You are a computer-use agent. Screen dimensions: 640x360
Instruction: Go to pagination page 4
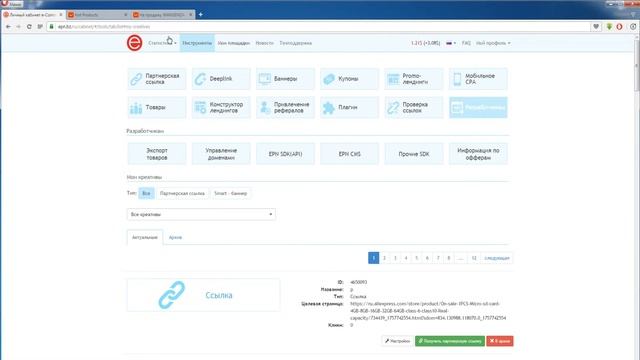[x=406, y=258]
